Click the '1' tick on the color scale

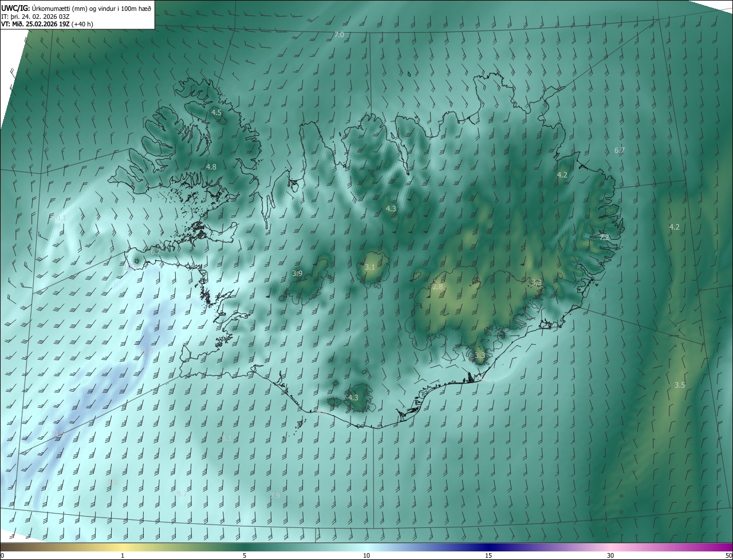(123, 556)
